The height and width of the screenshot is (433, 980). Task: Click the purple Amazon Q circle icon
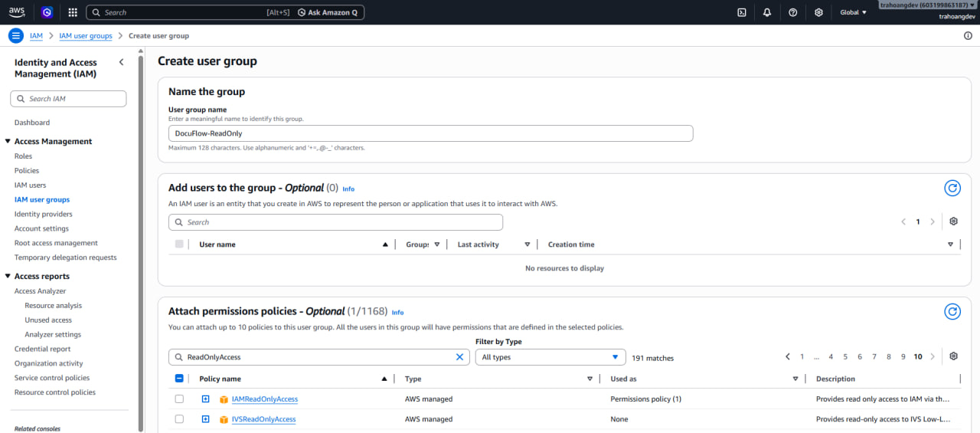point(47,12)
